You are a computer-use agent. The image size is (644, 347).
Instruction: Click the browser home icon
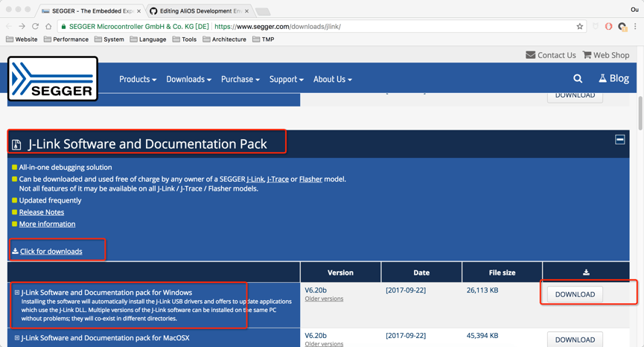[48, 26]
